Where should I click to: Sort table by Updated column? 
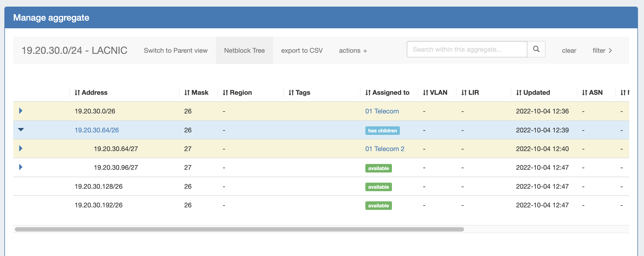[533, 93]
